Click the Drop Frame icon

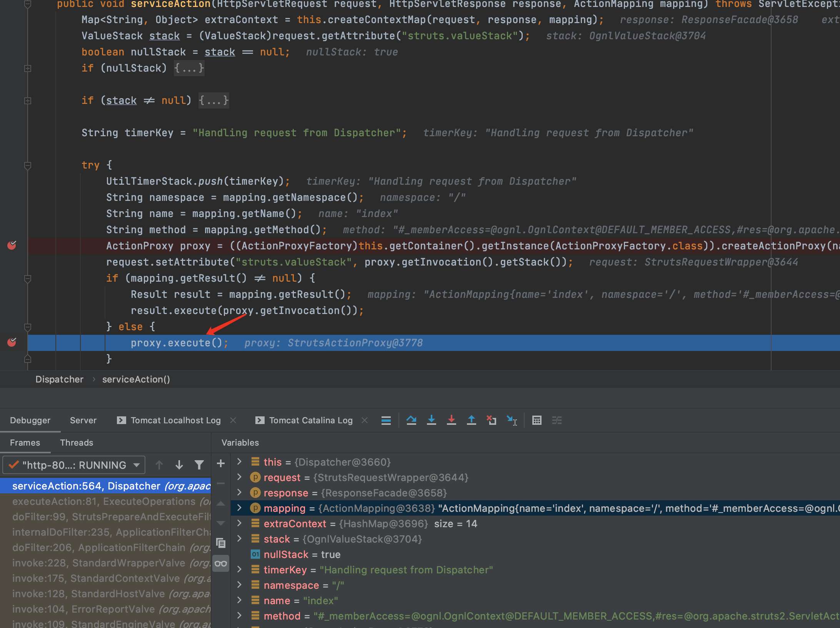point(492,420)
